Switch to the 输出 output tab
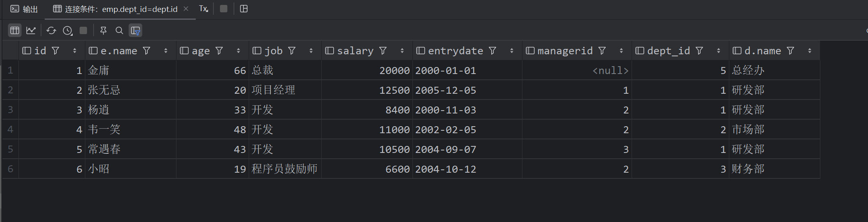Image resolution: width=868 pixels, height=222 pixels. coord(24,9)
